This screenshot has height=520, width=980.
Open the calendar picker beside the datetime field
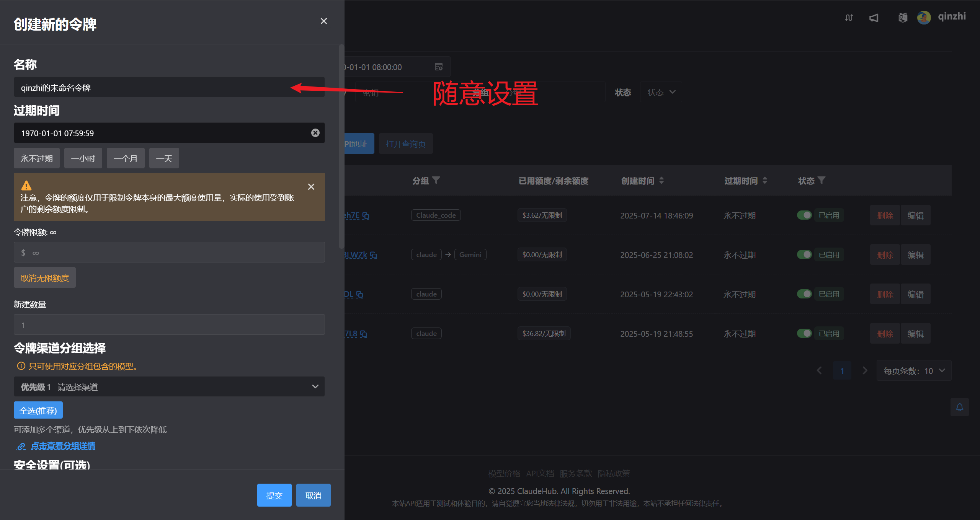pos(439,67)
